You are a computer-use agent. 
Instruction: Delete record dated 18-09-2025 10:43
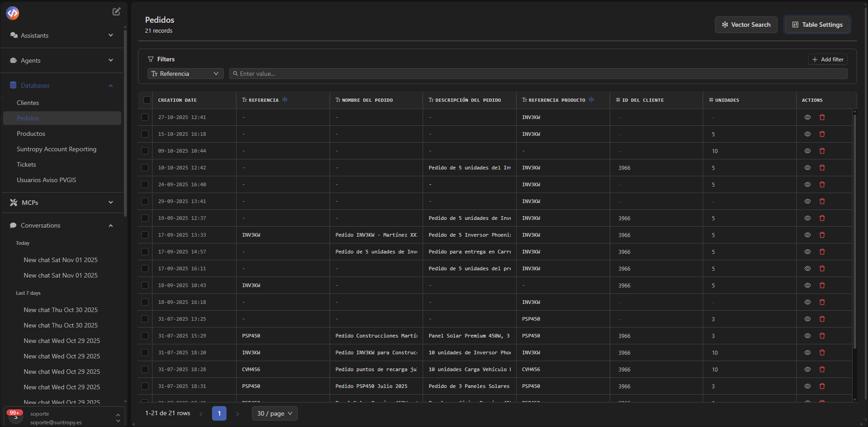click(822, 285)
